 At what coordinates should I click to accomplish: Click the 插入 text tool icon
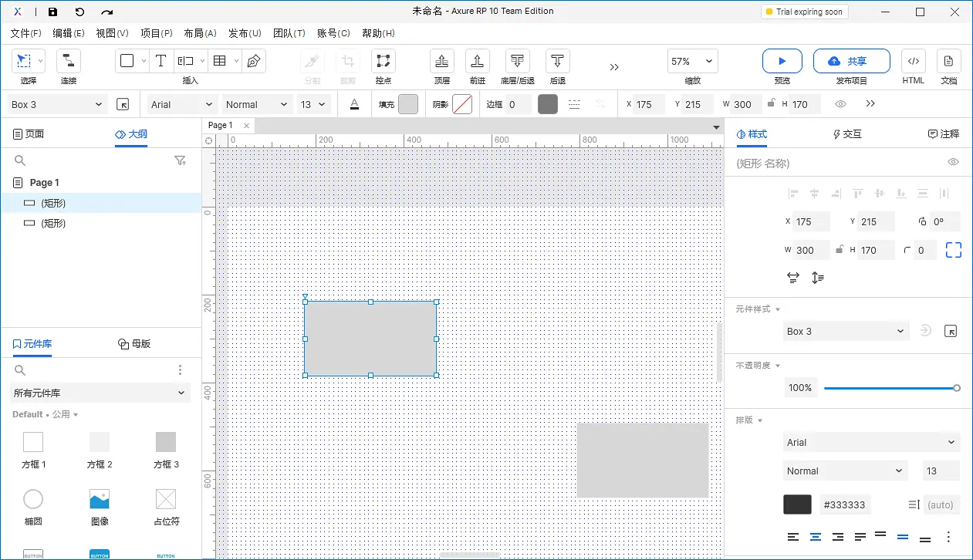[160, 60]
